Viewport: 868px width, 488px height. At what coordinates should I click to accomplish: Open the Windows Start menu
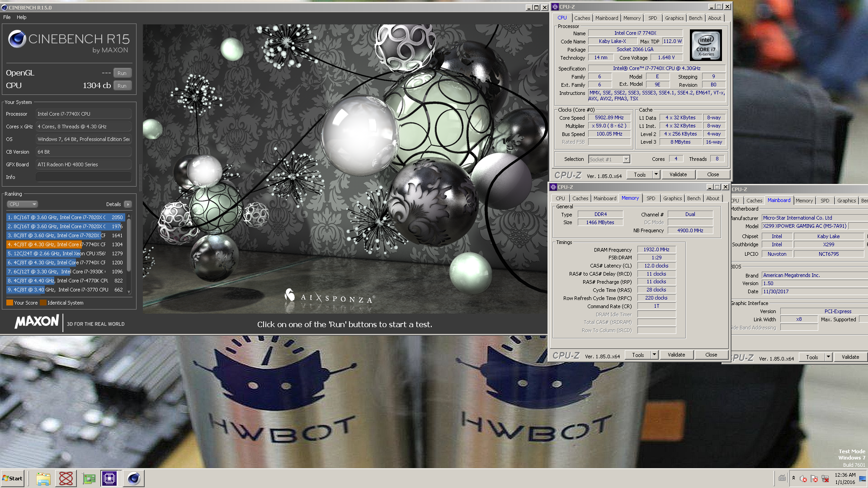[x=13, y=479]
